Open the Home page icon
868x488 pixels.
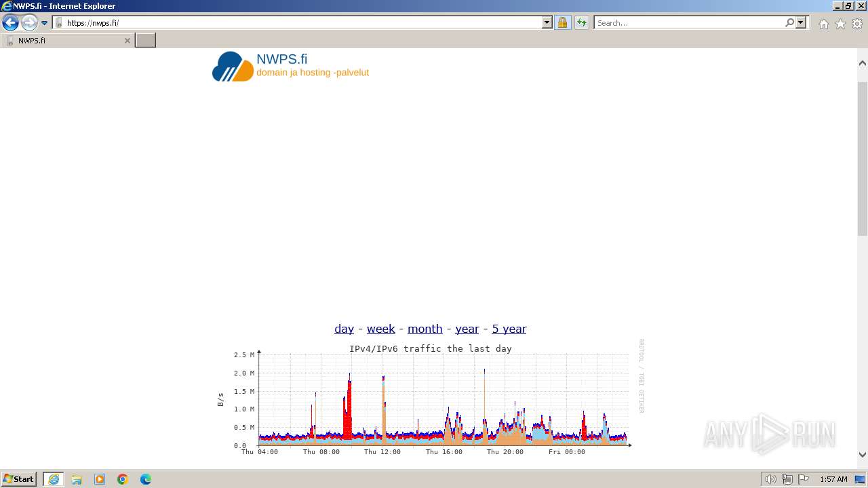pos(823,24)
